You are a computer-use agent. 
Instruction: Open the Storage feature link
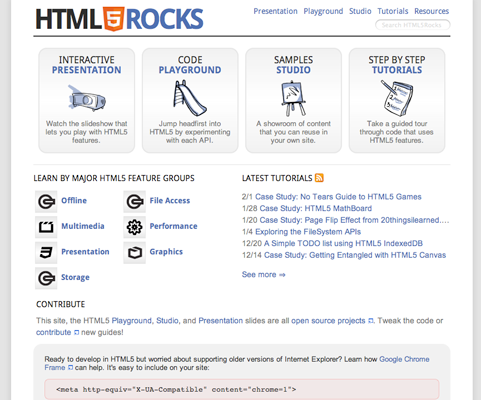point(75,278)
